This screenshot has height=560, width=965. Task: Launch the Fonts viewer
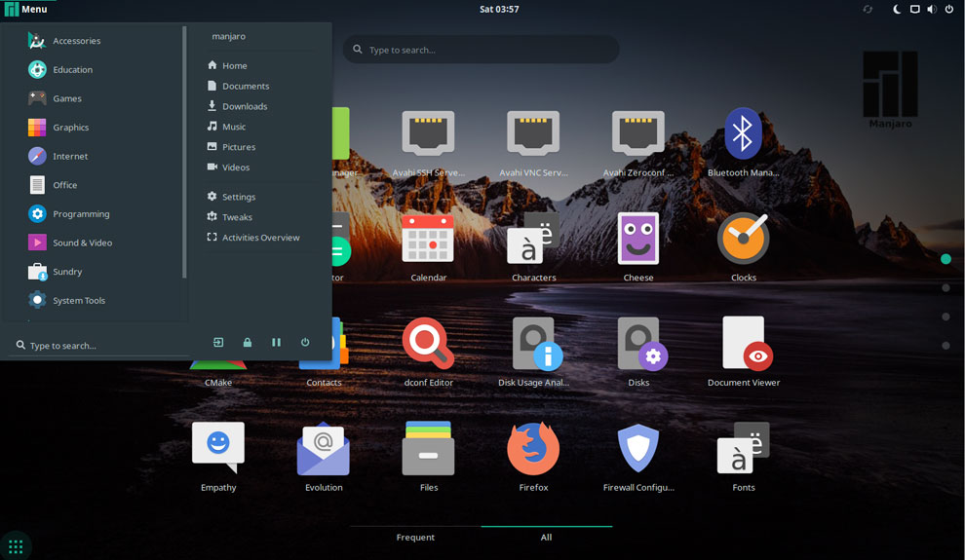tap(744, 458)
